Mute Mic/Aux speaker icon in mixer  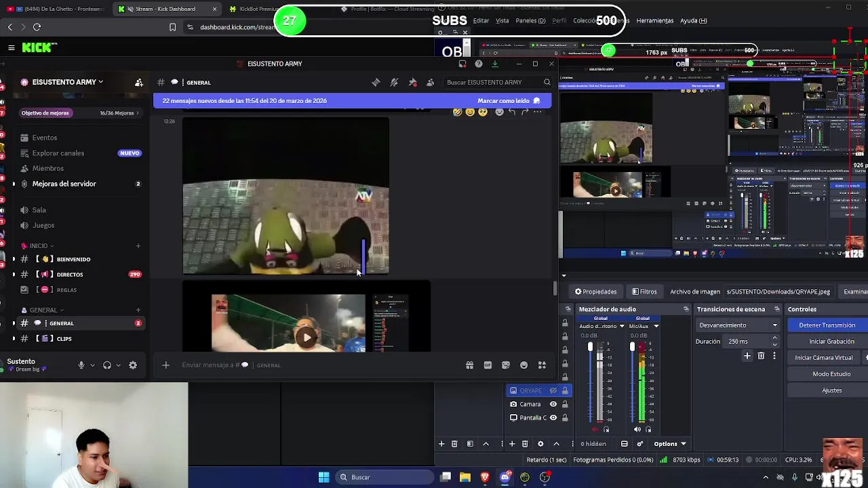(637, 429)
